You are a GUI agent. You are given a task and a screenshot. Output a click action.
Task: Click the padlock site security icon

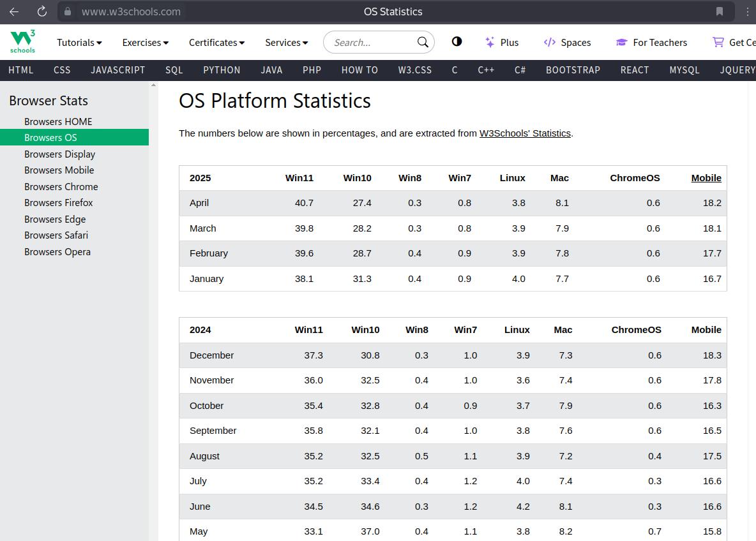pos(68,11)
